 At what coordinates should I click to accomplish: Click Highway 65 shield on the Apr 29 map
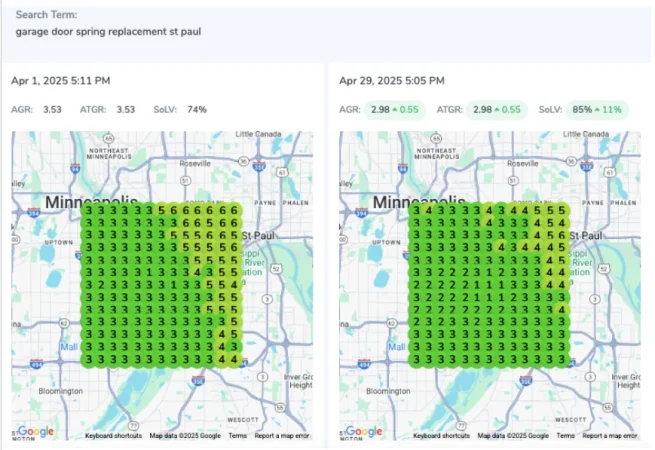click(x=436, y=138)
